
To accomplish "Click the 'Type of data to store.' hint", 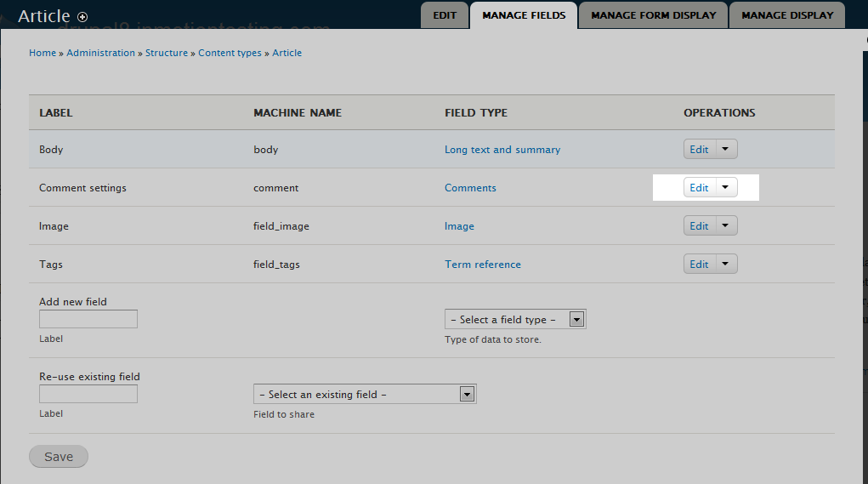I will click(x=493, y=339).
